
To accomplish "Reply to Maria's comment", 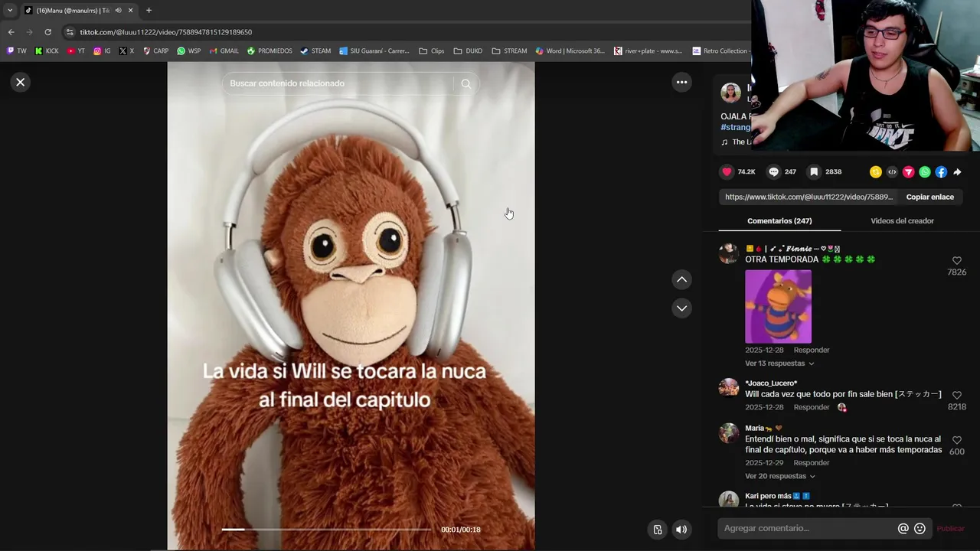I will click(x=812, y=463).
